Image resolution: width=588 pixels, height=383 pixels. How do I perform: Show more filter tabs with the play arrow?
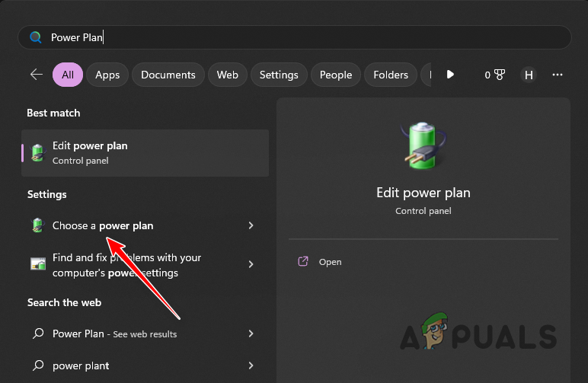[450, 74]
